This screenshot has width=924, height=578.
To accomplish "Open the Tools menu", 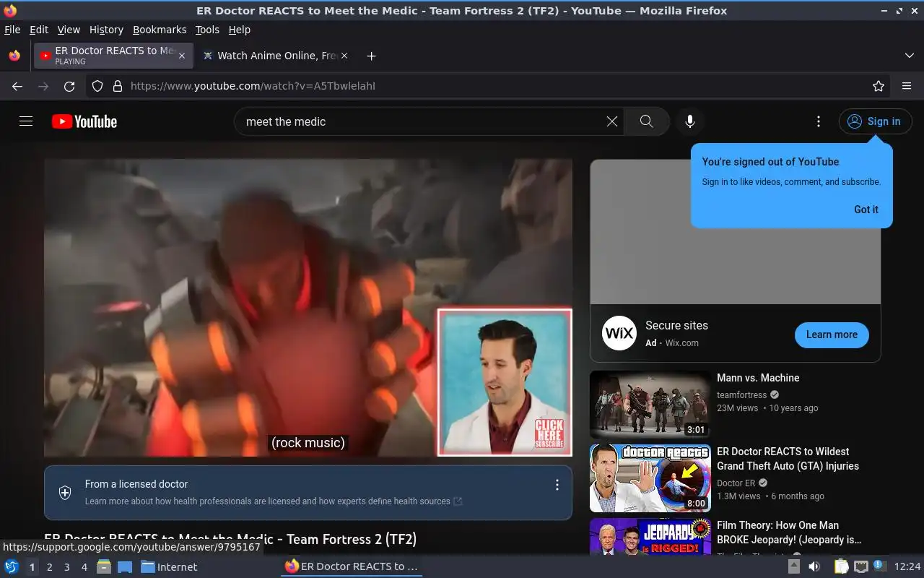I will [x=207, y=30].
